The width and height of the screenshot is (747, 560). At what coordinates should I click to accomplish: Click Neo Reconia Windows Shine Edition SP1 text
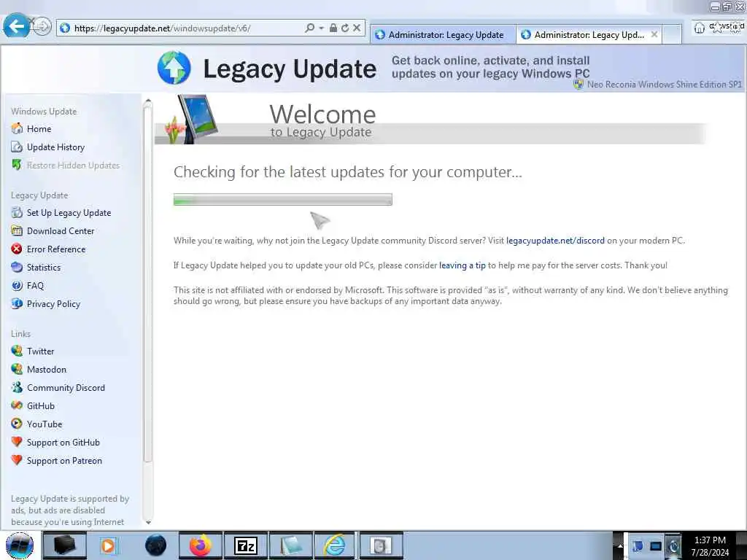(x=664, y=85)
